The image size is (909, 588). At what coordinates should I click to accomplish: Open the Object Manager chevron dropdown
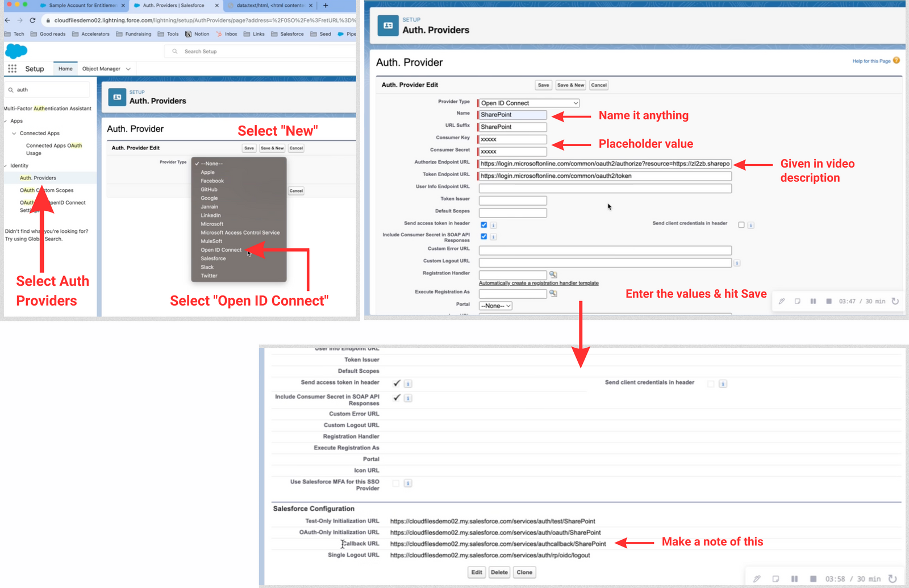(x=128, y=69)
